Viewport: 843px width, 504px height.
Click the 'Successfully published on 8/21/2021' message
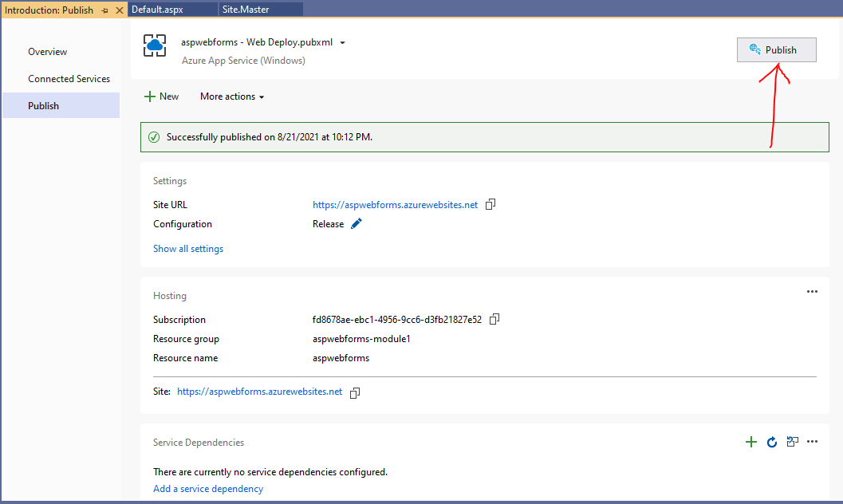pyautogui.click(x=270, y=137)
